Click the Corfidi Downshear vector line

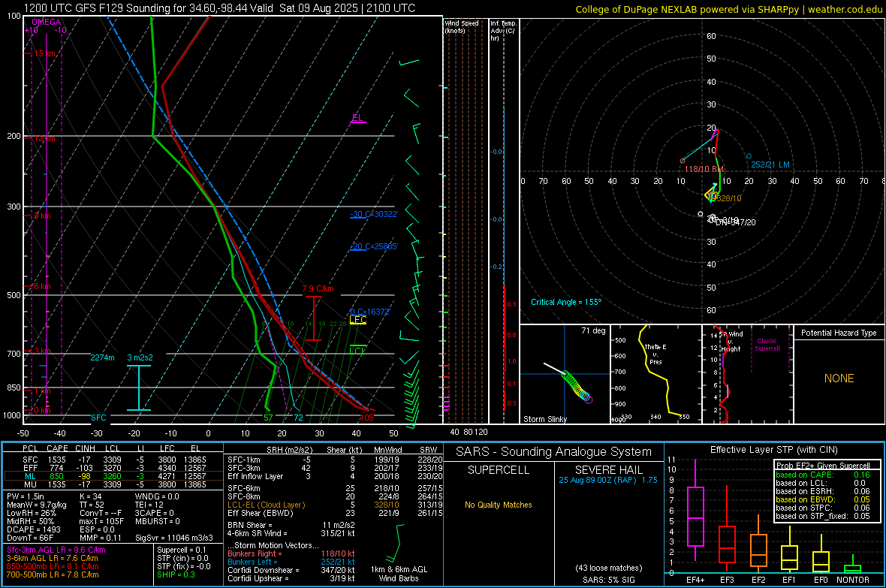pyautogui.click(x=291, y=570)
